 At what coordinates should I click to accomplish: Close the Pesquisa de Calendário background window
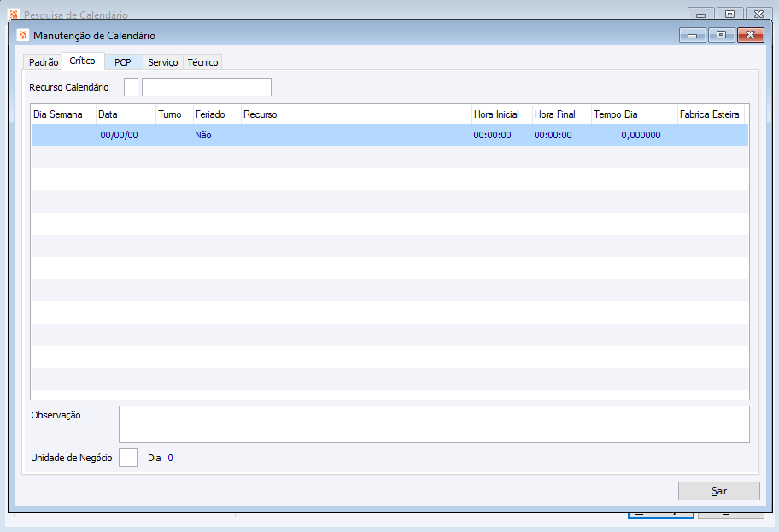[x=758, y=14]
